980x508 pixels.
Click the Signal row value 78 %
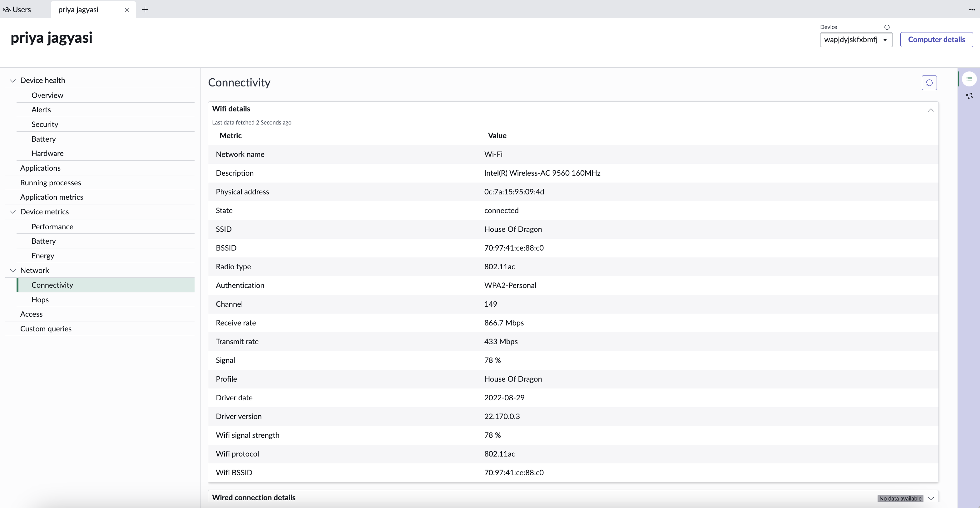tap(492, 360)
